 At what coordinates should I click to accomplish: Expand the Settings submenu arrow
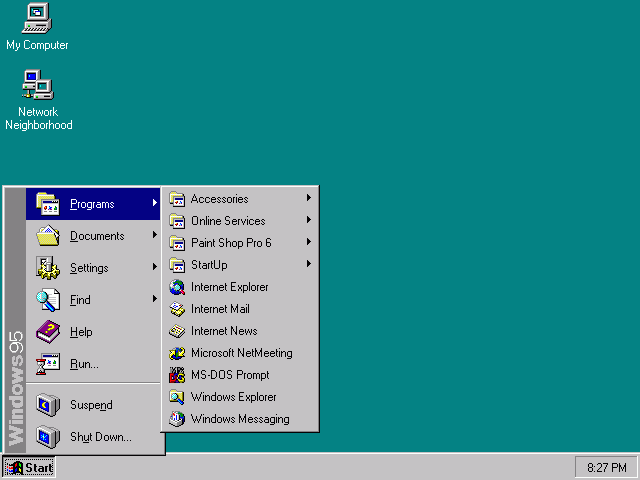pyautogui.click(x=155, y=267)
